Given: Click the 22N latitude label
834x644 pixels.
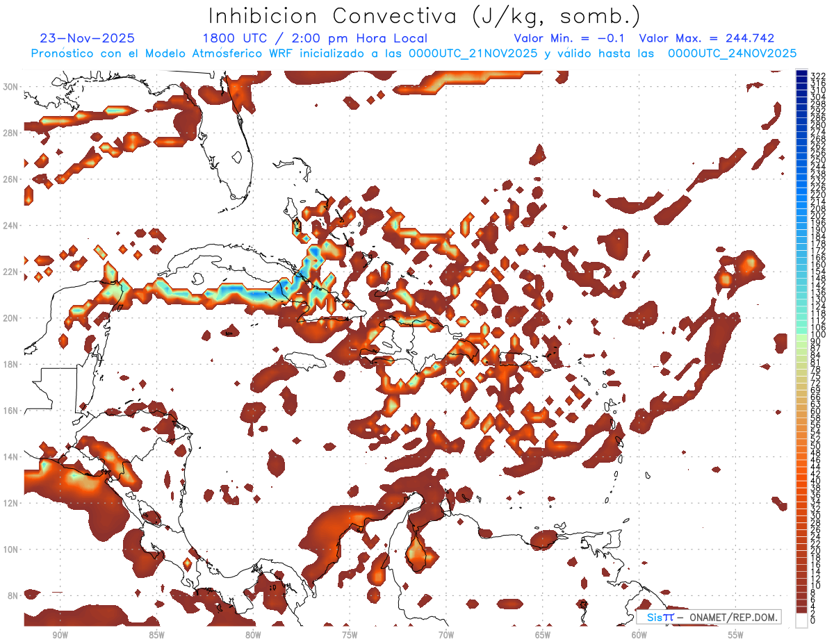Looking at the screenshot, I should [11, 272].
